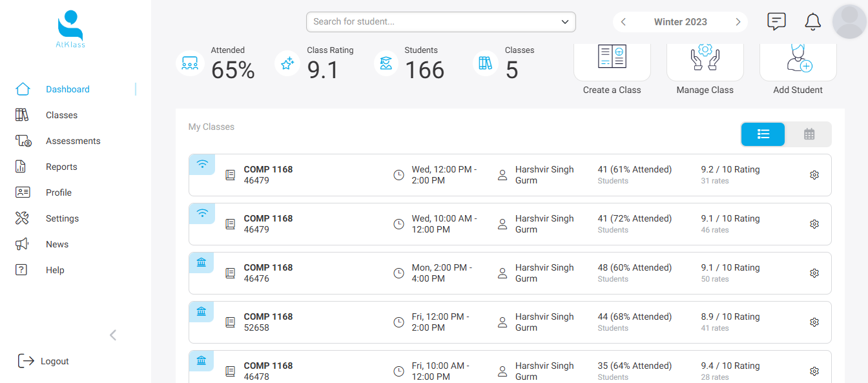Click the AtKlass logo
This screenshot has height=383, width=868.
(70, 29)
